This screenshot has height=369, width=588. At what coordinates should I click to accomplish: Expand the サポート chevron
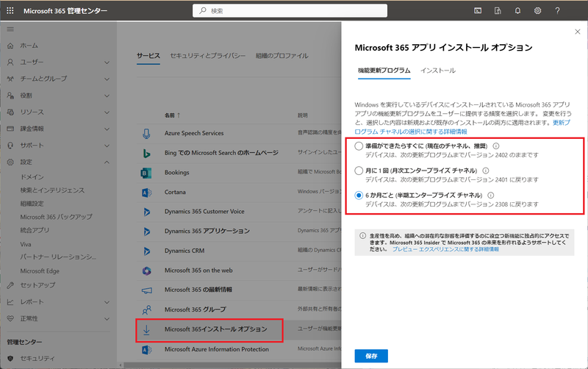pos(107,146)
